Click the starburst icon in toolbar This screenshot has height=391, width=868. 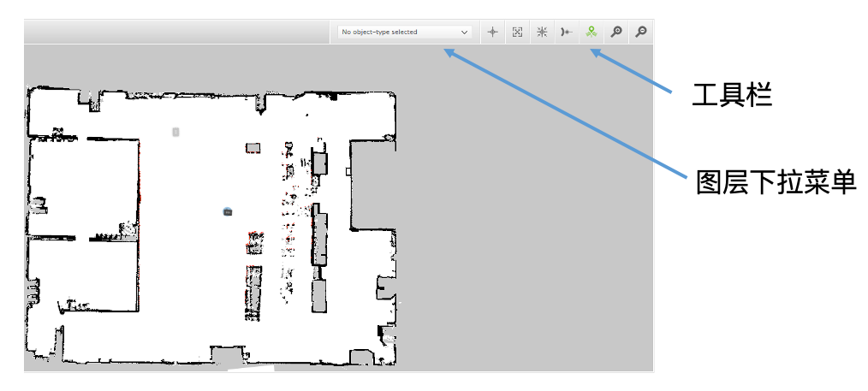click(542, 32)
